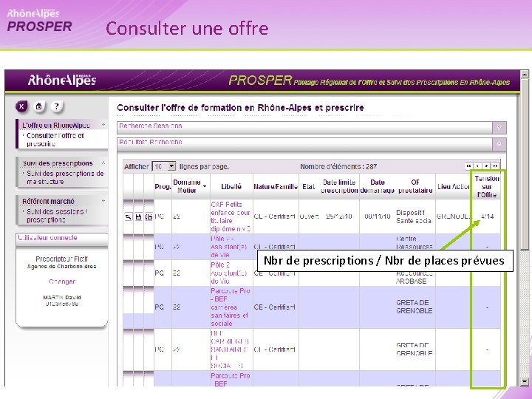532x399 pixels.
Task: Click the Tension sur l'Offre column header
Action: coord(487,187)
